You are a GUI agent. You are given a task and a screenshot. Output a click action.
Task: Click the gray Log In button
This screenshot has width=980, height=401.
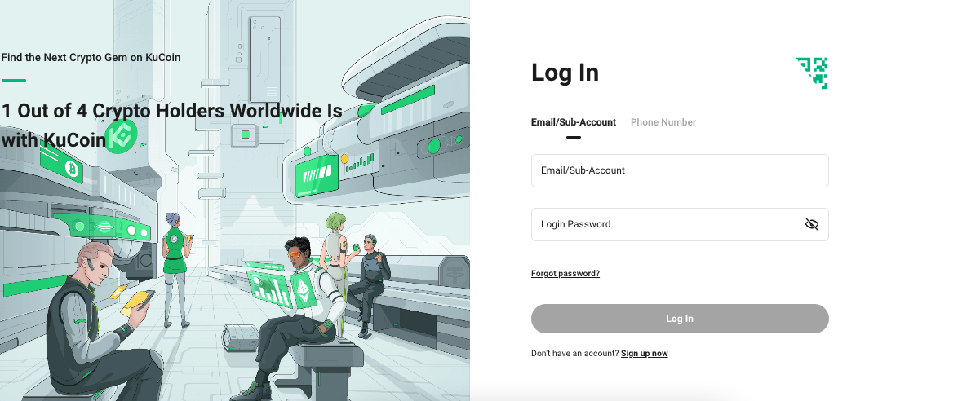tap(680, 319)
